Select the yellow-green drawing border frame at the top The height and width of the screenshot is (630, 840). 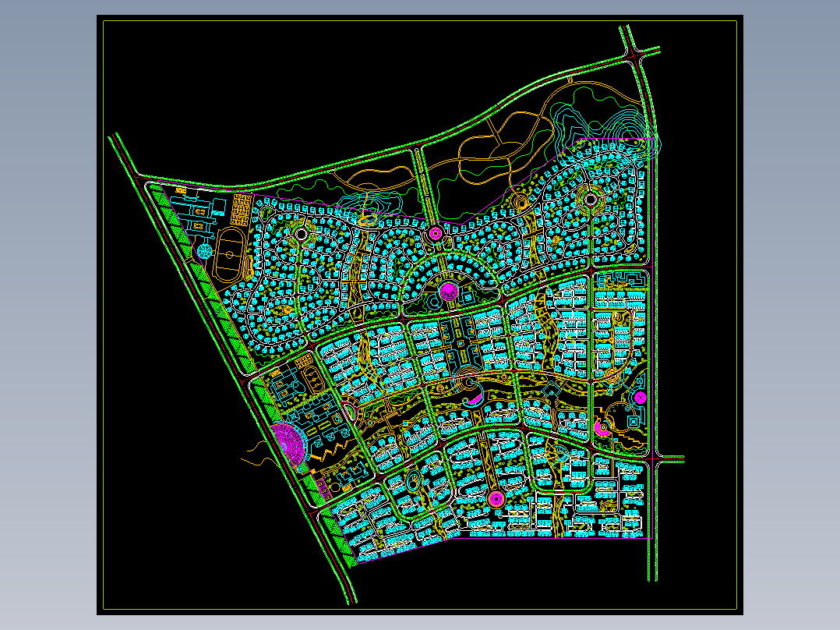click(x=420, y=21)
